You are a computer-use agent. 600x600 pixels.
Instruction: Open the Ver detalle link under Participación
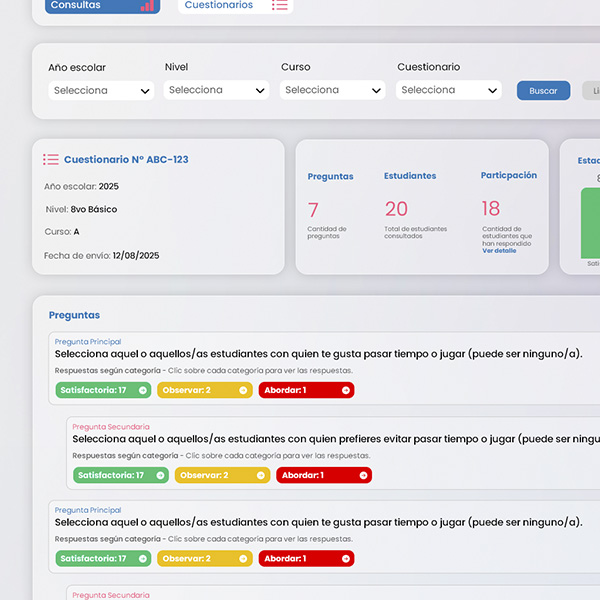click(x=499, y=251)
